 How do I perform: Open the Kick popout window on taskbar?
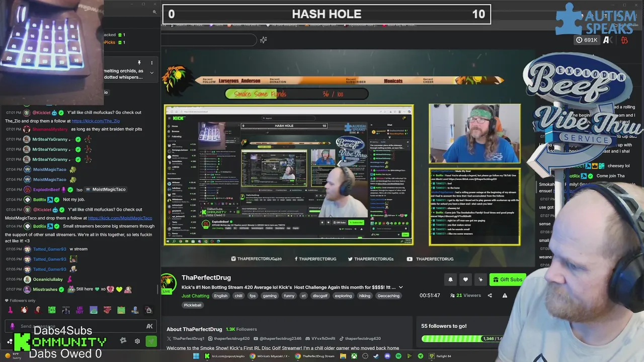point(225,356)
